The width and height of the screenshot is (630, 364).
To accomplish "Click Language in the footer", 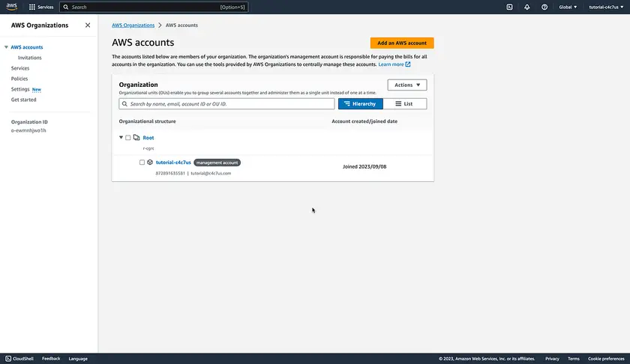I will click(78, 358).
